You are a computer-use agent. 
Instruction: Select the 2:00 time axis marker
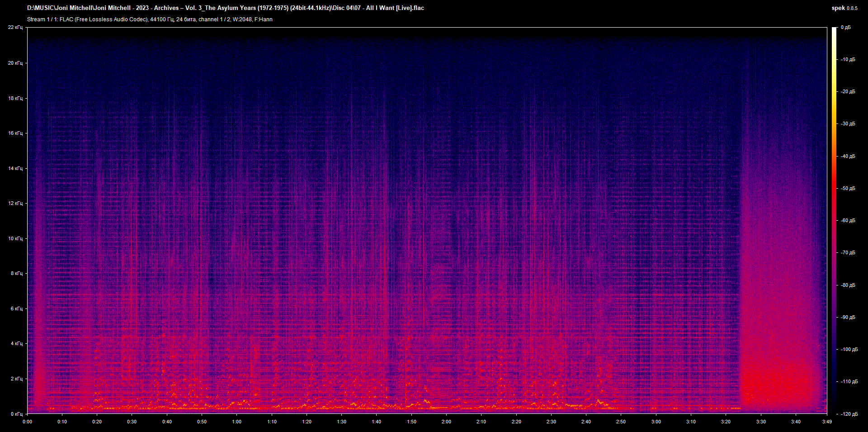(446, 422)
